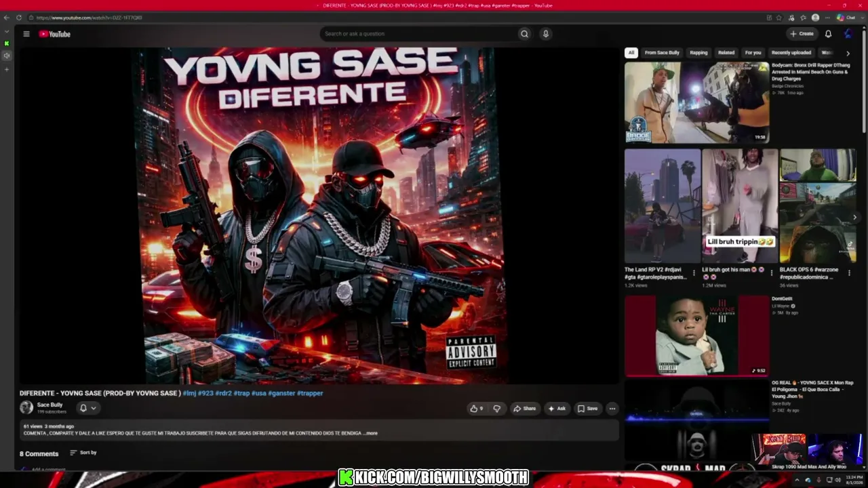868x488 pixels.
Task: Click the Add a comment field
Action: [49, 469]
